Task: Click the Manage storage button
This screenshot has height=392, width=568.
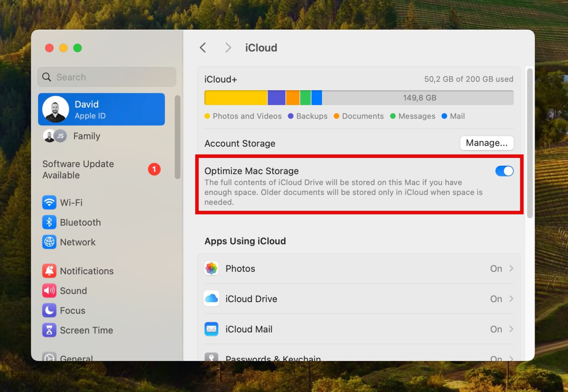Action: tap(487, 143)
